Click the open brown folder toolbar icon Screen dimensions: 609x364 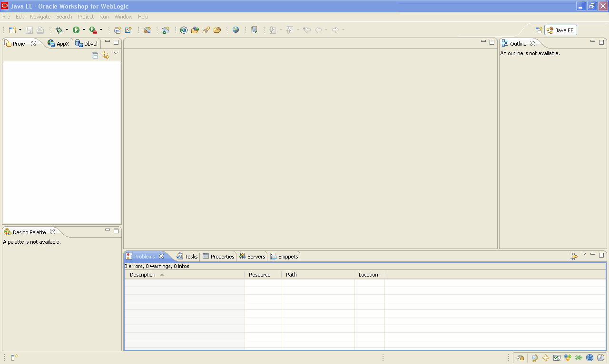tap(217, 30)
